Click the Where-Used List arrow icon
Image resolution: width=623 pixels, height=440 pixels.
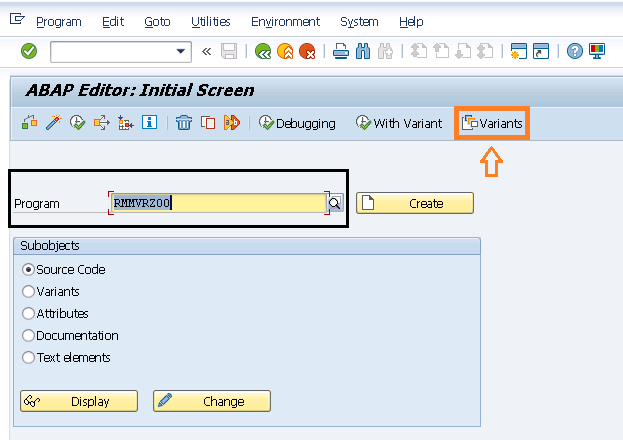(102, 123)
